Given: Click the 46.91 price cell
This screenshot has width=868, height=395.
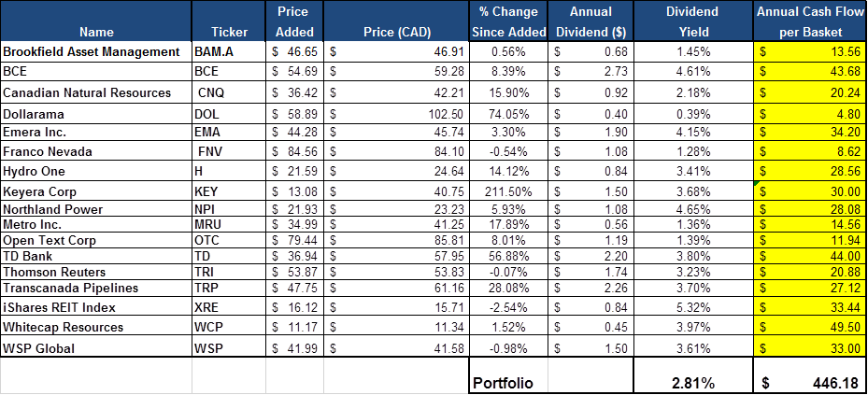Looking at the screenshot, I should 396,52.
